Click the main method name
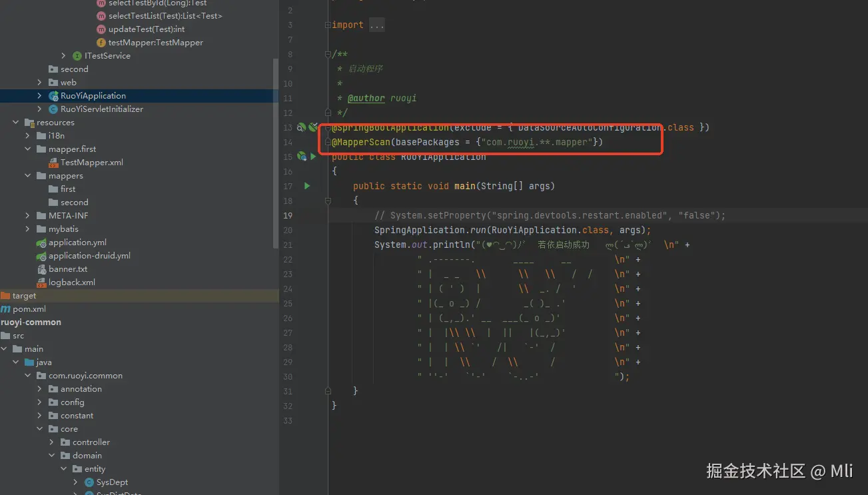Screen dimensions: 868x495 coord(465,186)
